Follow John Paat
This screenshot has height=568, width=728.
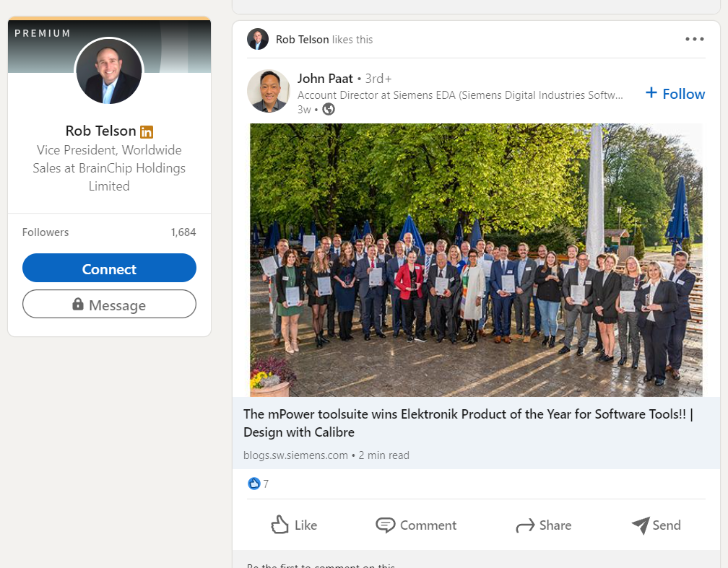pyautogui.click(x=675, y=94)
